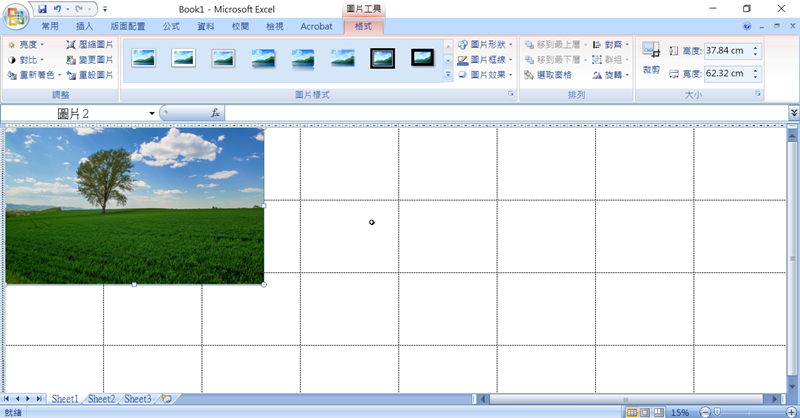
Task: Switch to Page Break Preview in status bar
Action: [659, 412]
